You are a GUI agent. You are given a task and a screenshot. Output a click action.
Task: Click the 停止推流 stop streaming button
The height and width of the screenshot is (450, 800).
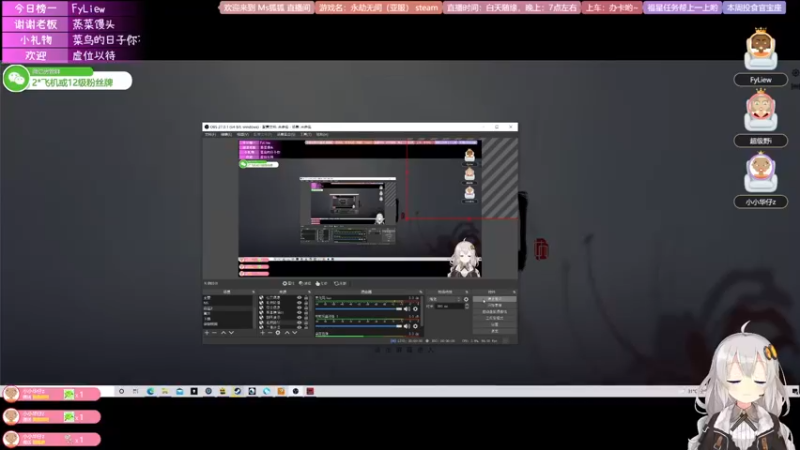click(494, 299)
